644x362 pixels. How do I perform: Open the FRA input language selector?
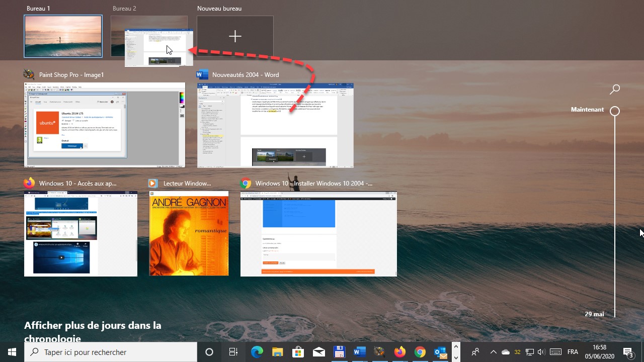573,352
